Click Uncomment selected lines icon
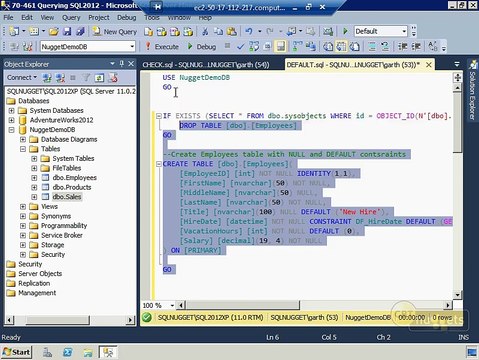479x360 pixels. click(x=385, y=47)
